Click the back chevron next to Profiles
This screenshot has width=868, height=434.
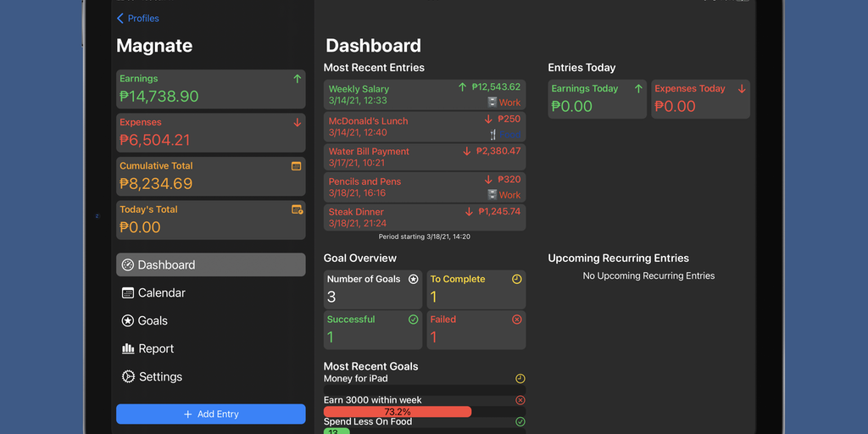pos(120,19)
